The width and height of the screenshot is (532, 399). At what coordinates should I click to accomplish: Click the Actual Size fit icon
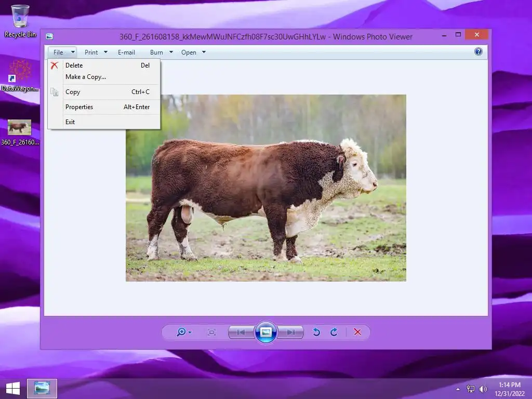pos(212,332)
